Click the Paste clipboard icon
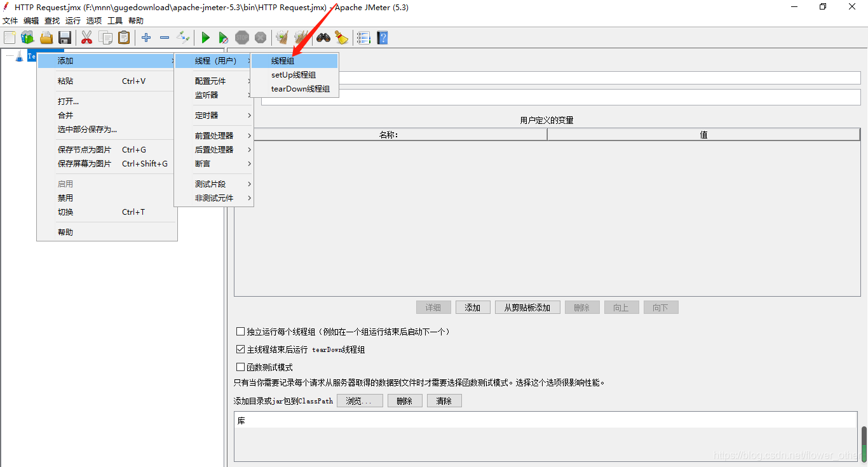Viewport: 868px width, 467px height. 124,37
